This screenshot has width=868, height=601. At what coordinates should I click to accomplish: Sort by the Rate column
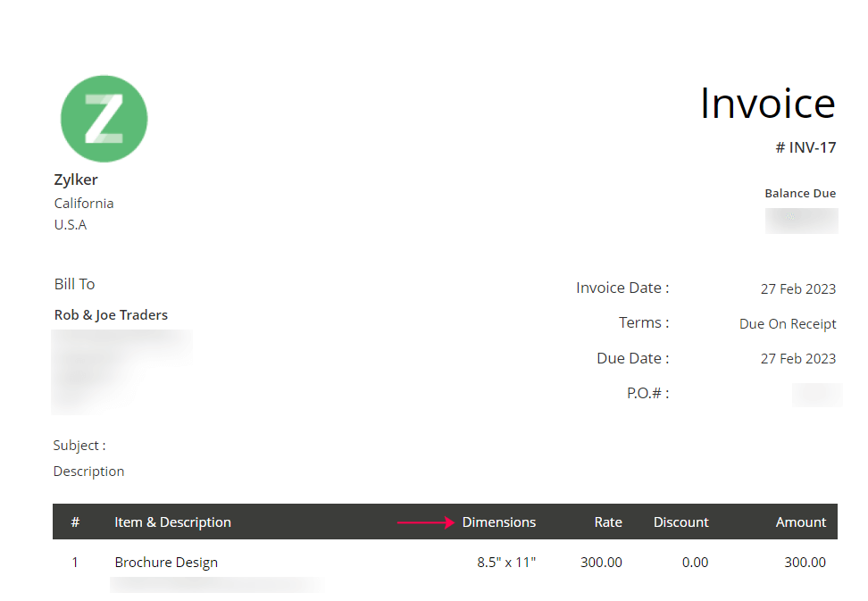point(608,522)
